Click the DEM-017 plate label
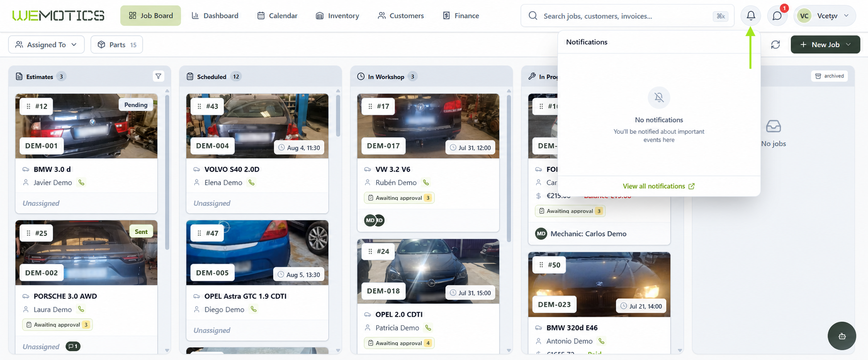868x360 pixels. (x=383, y=145)
